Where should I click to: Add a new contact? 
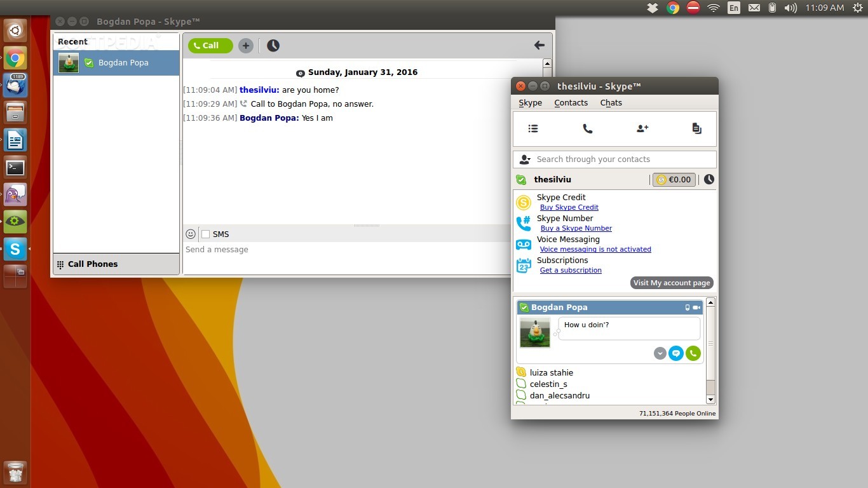click(x=642, y=128)
